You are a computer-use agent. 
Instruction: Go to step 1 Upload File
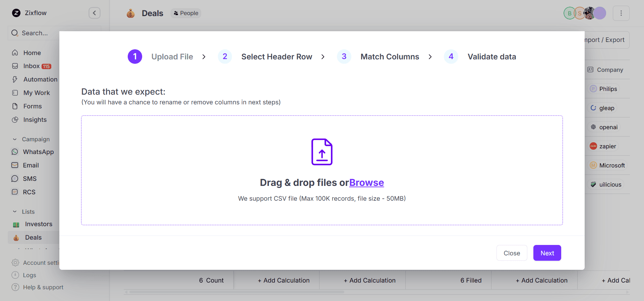(x=160, y=57)
